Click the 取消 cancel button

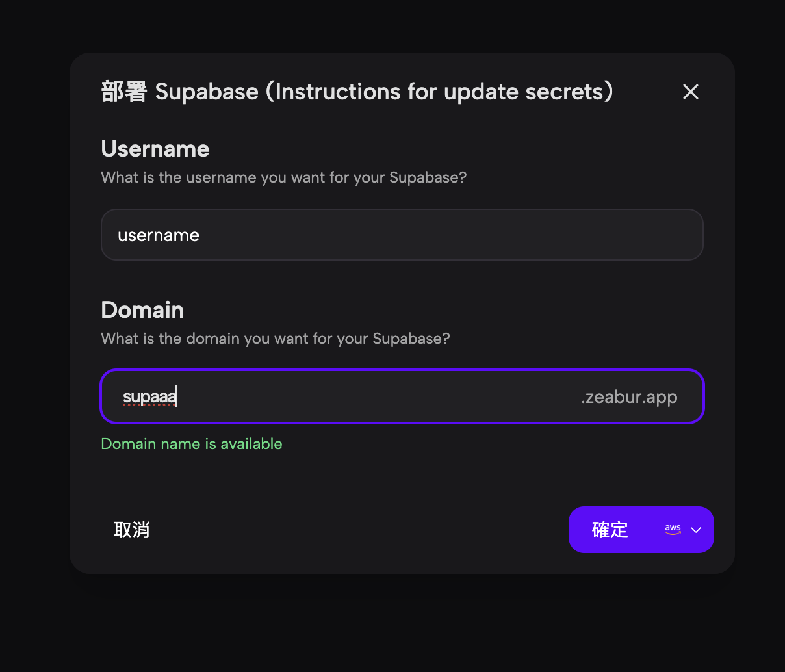[133, 530]
